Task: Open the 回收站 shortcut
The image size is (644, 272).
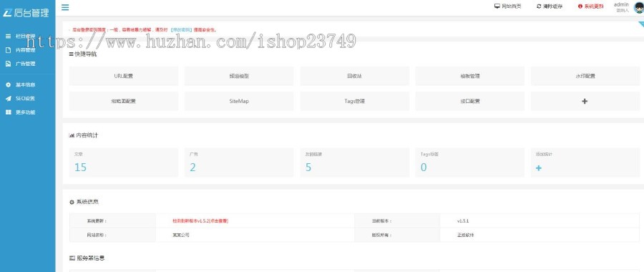Action: coord(354,76)
